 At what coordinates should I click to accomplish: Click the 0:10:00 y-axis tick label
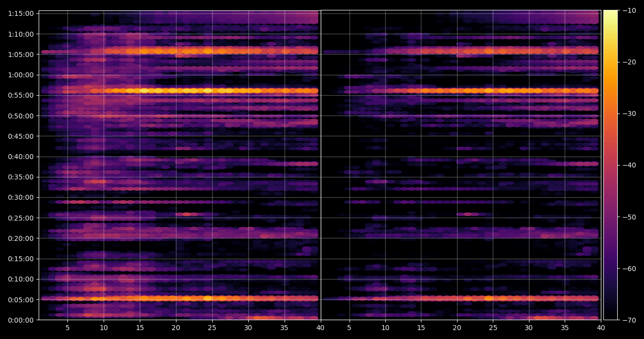[x=21, y=279]
